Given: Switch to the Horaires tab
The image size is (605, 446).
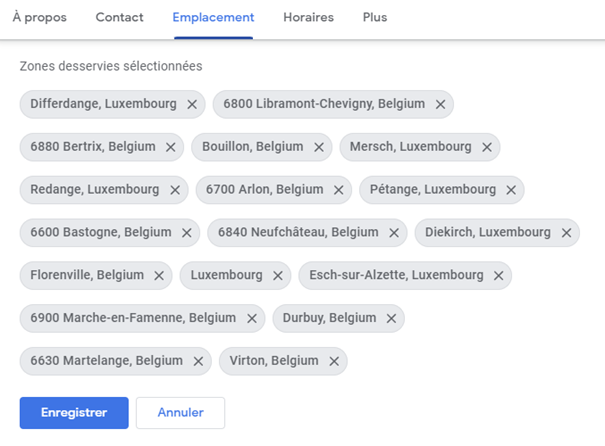Looking at the screenshot, I should [308, 18].
